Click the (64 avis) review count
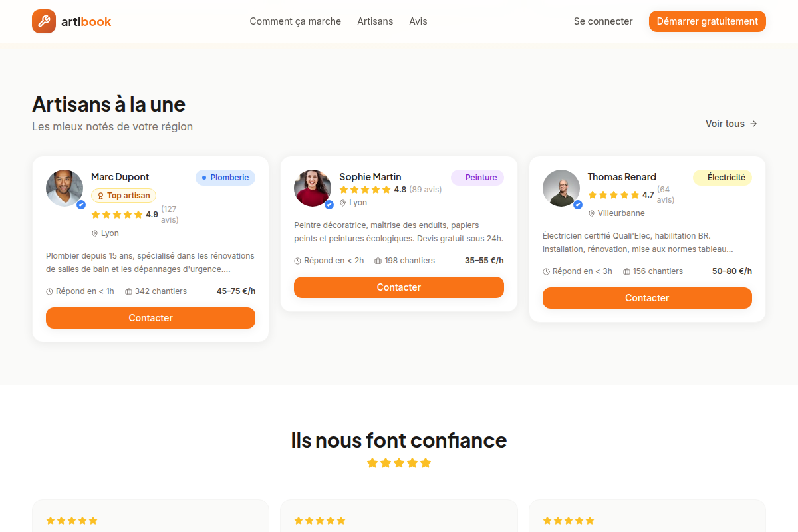 pos(666,195)
